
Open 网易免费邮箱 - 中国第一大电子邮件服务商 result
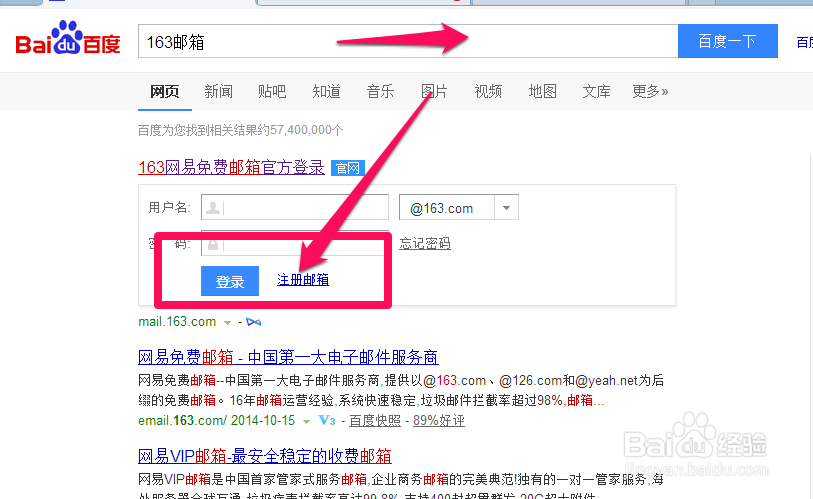tap(288, 357)
